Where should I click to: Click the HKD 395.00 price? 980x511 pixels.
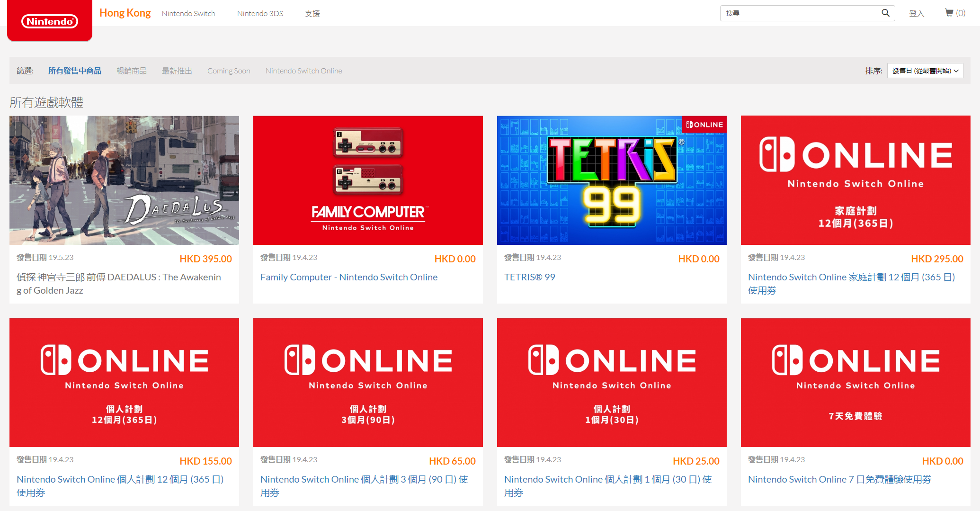205,259
